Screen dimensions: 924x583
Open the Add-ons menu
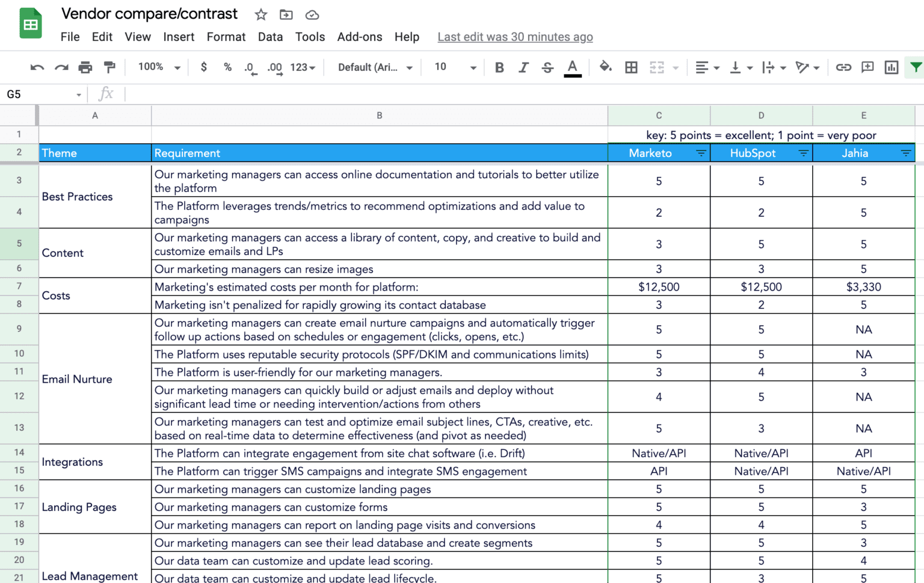(360, 37)
